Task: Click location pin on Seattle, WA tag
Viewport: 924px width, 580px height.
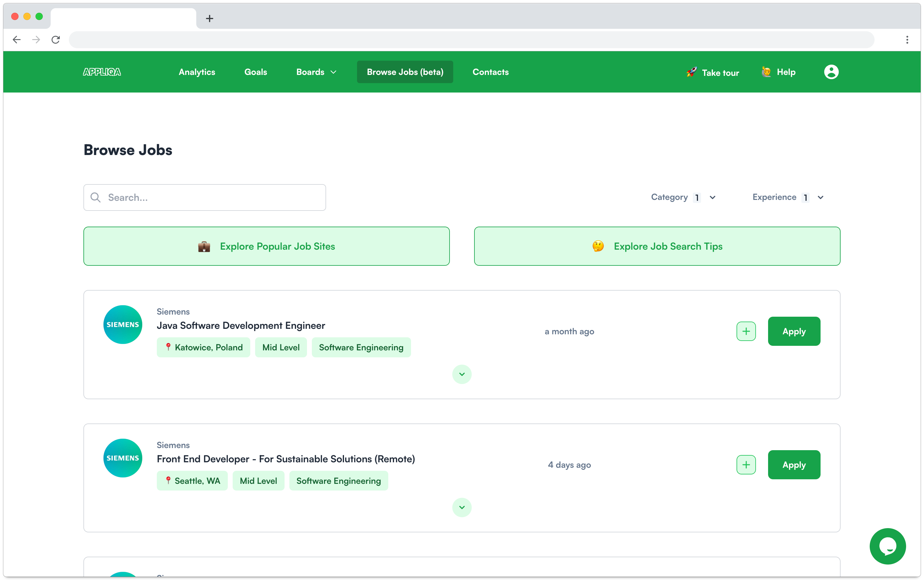Action: coord(168,480)
